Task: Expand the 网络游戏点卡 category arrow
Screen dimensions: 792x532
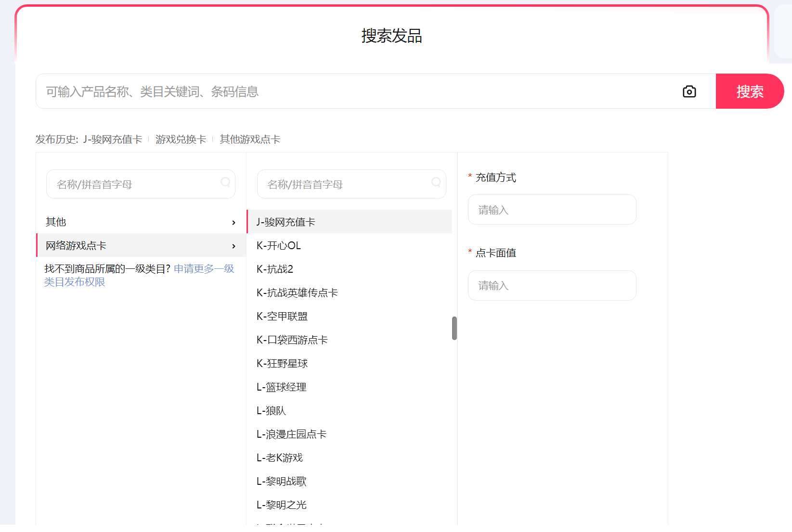Action: click(x=234, y=246)
